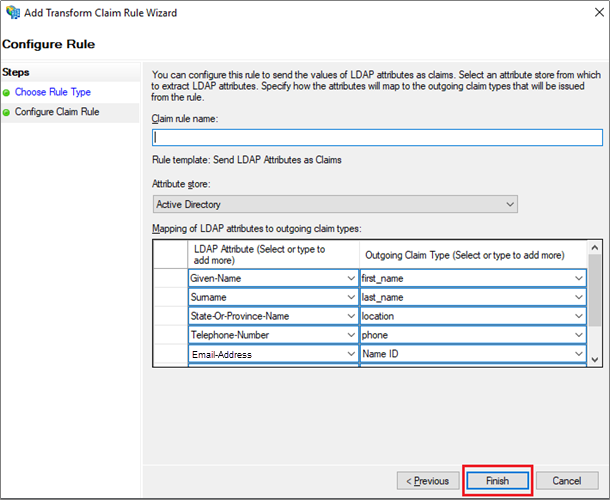The height and width of the screenshot is (500, 610).
Task: Click the mapping table scroll down arrow
Action: tap(594, 360)
